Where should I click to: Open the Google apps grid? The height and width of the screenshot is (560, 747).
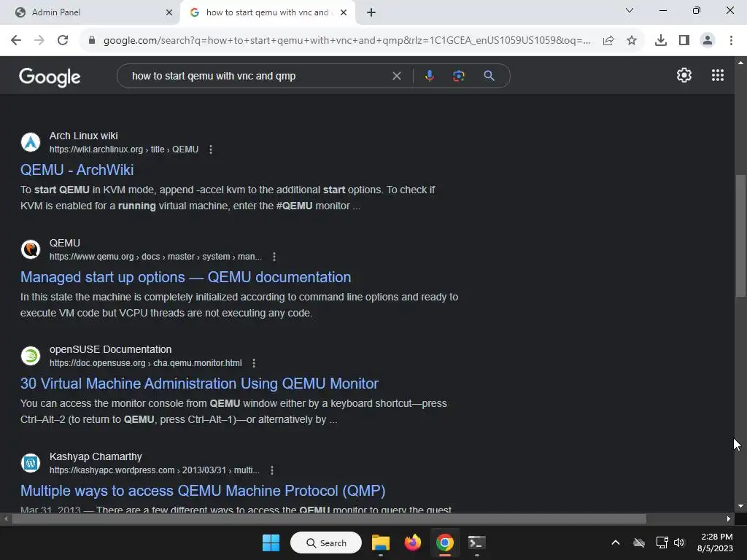click(x=718, y=75)
